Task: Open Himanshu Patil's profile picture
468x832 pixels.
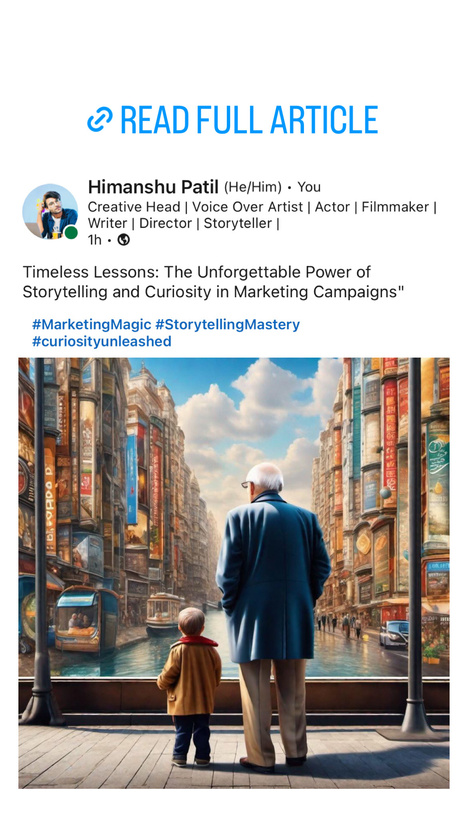Action: click(x=50, y=212)
